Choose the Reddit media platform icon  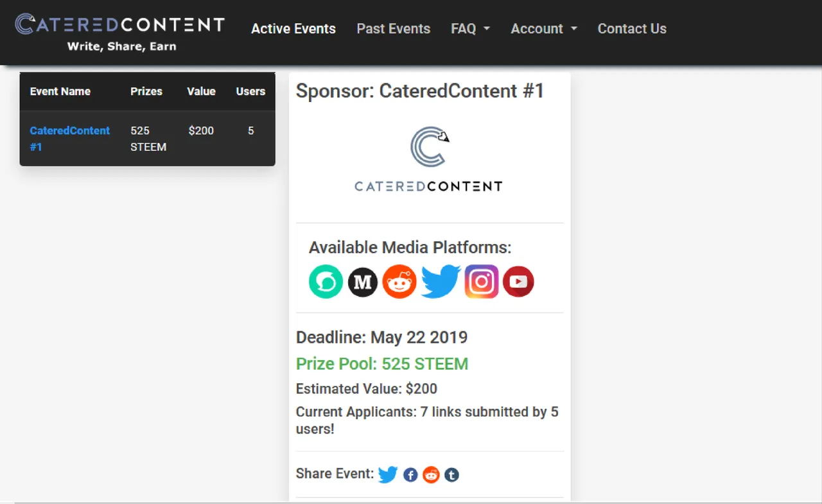click(x=399, y=282)
